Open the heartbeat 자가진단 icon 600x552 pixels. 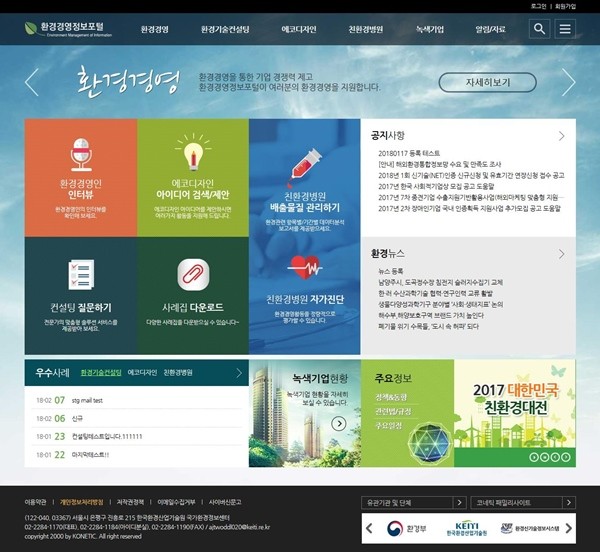pyautogui.click(x=305, y=267)
